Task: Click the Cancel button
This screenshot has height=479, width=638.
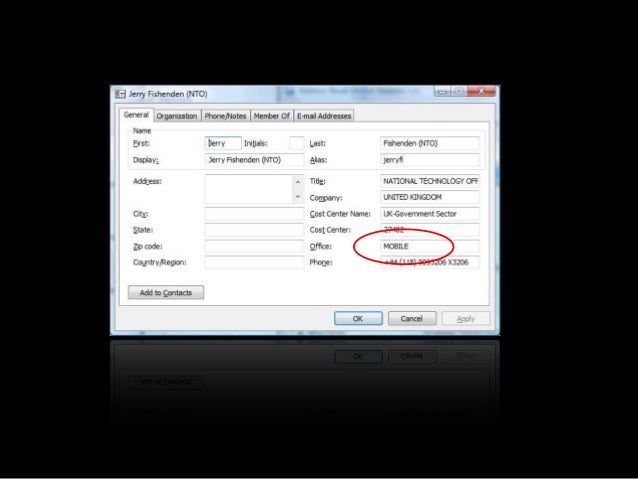Action: point(412,318)
